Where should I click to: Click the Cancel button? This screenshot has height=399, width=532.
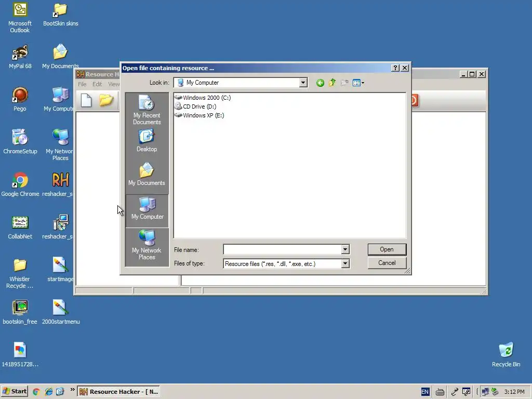click(387, 263)
